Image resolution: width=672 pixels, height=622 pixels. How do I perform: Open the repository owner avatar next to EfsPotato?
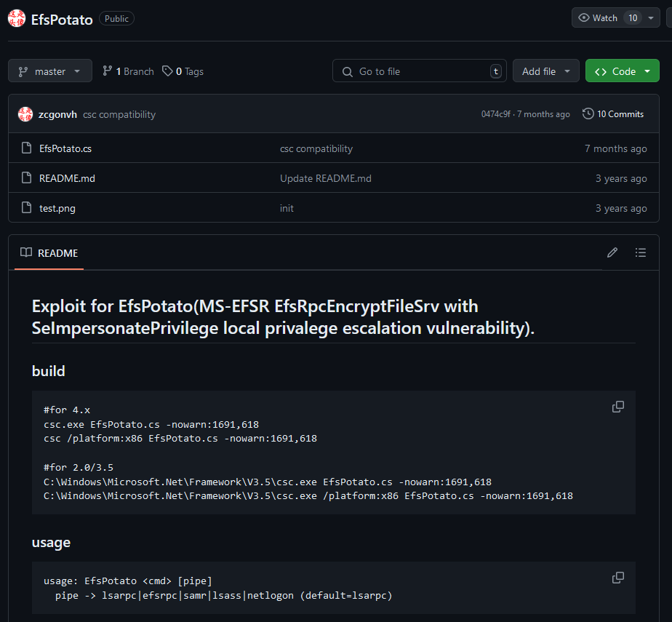(x=17, y=18)
